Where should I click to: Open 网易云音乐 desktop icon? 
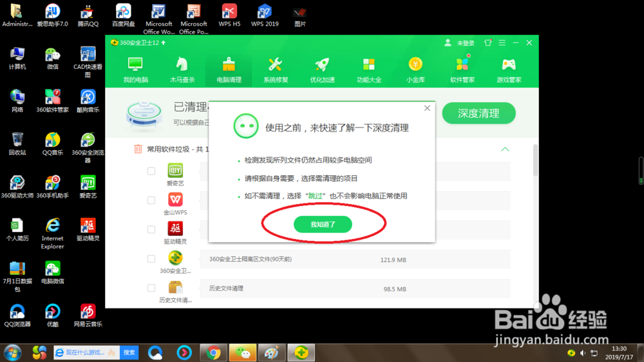coord(88,316)
